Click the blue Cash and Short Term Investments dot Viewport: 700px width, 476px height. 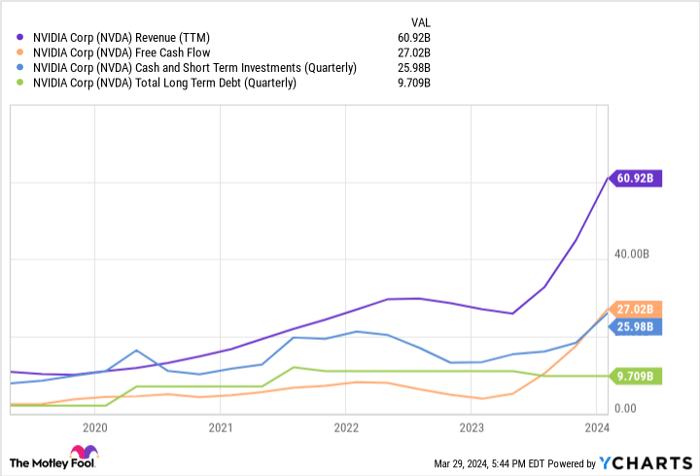20,68
